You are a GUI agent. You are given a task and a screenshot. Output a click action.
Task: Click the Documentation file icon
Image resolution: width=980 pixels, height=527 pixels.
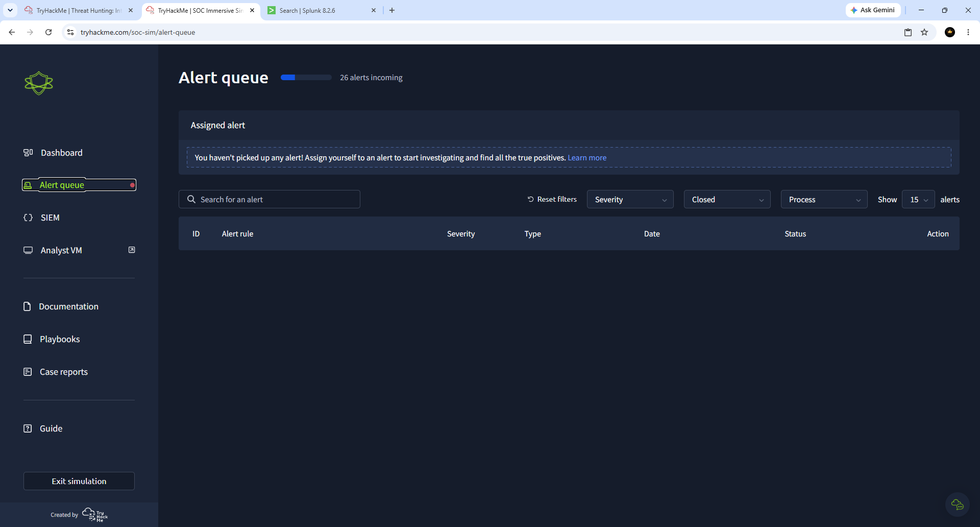(27, 306)
